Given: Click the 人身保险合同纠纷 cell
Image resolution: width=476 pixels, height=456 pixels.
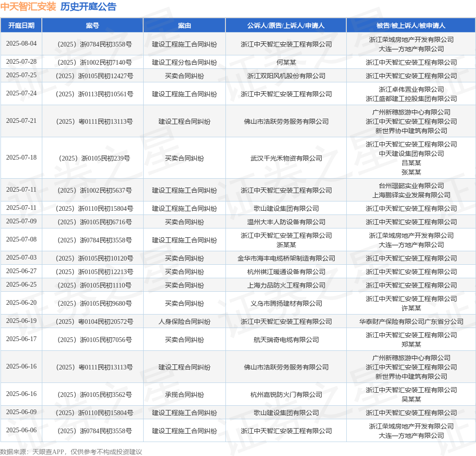Looking at the screenshot, I should (x=184, y=322).
